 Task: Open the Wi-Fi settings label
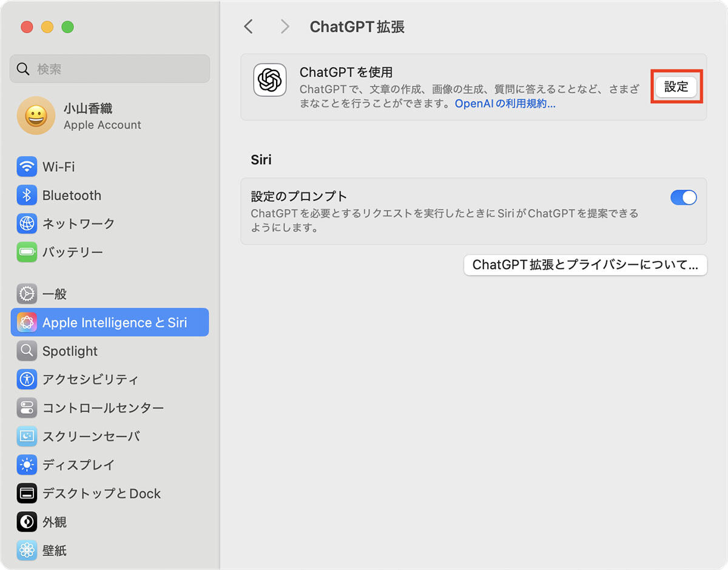click(x=59, y=166)
